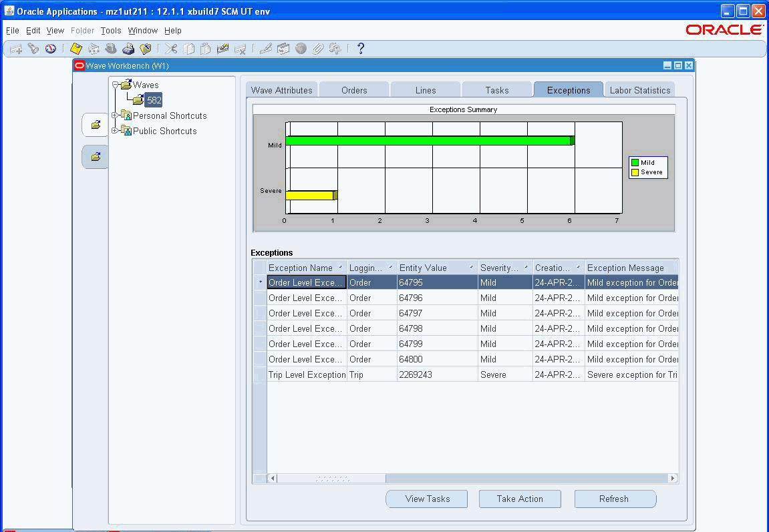
Task: Click the Java icon in Oracle Applications title bar
Action: point(9,11)
